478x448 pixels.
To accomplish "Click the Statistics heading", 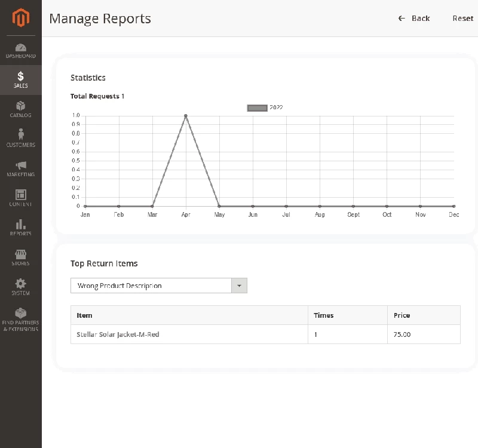I will pyautogui.click(x=88, y=78).
